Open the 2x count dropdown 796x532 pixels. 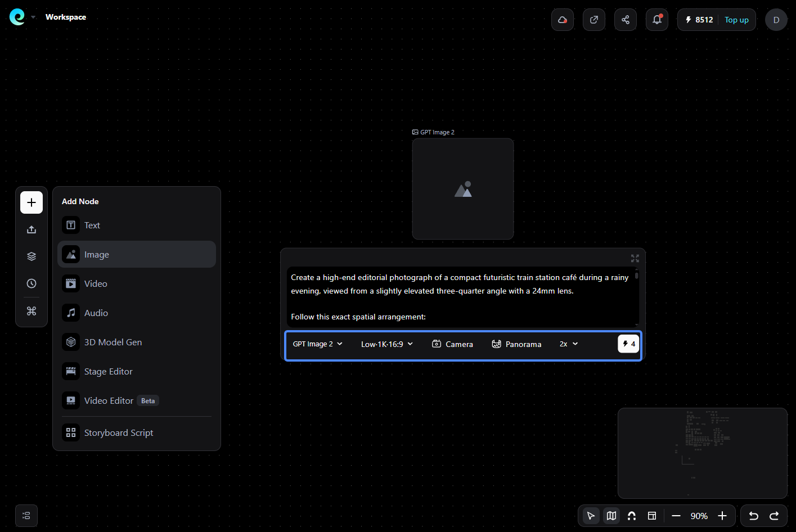pyautogui.click(x=569, y=344)
